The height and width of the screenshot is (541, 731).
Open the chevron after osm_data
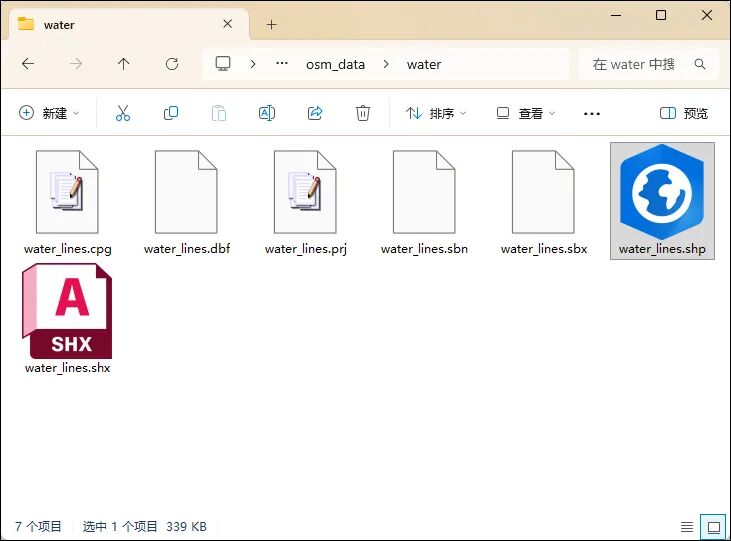386,64
